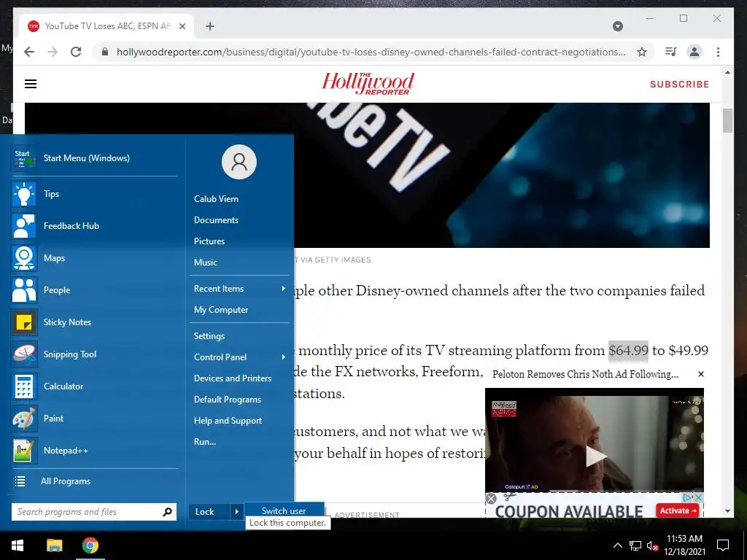Open Help and Support
The height and width of the screenshot is (560, 747).
point(228,421)
